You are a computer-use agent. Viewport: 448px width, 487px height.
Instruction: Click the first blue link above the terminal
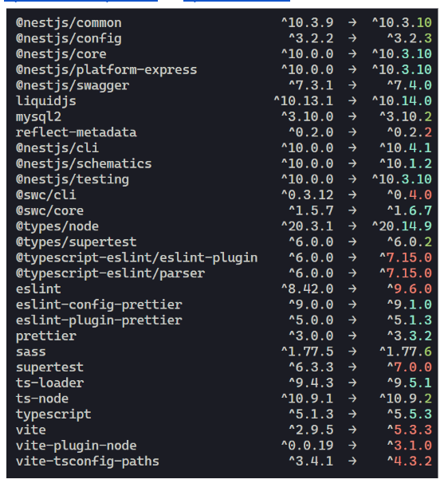81,1
